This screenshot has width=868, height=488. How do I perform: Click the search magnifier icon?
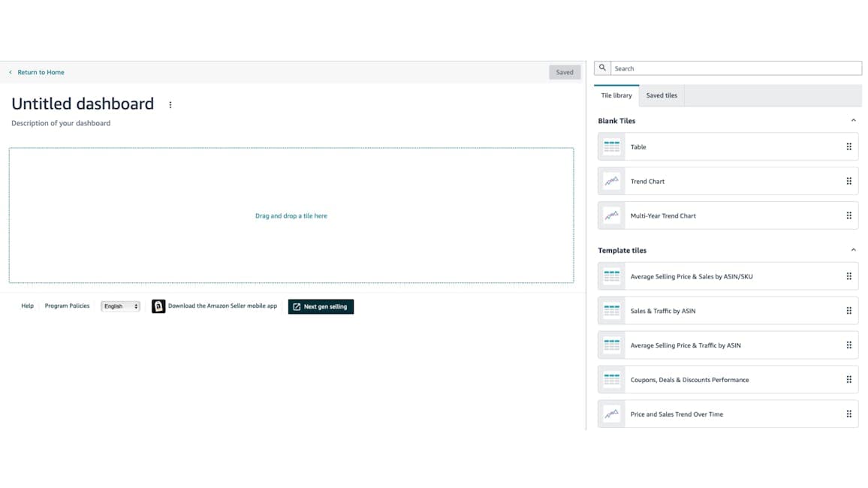coord(602,68)
